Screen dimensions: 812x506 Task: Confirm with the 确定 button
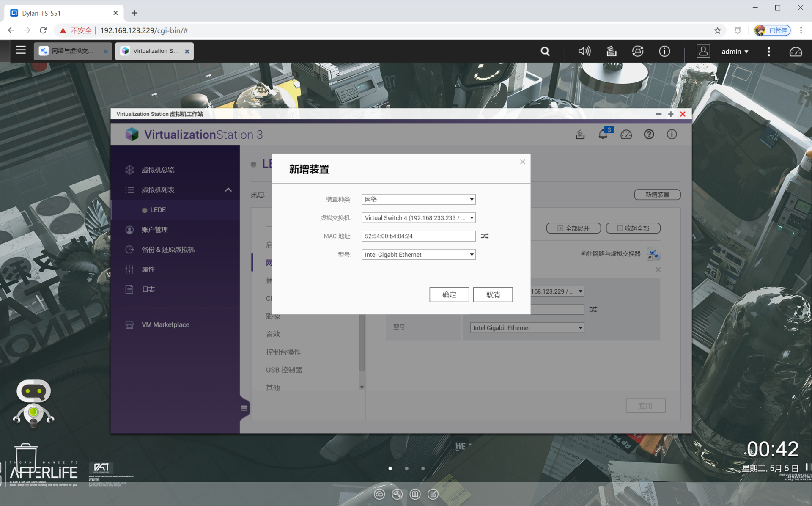pos(449,295)
